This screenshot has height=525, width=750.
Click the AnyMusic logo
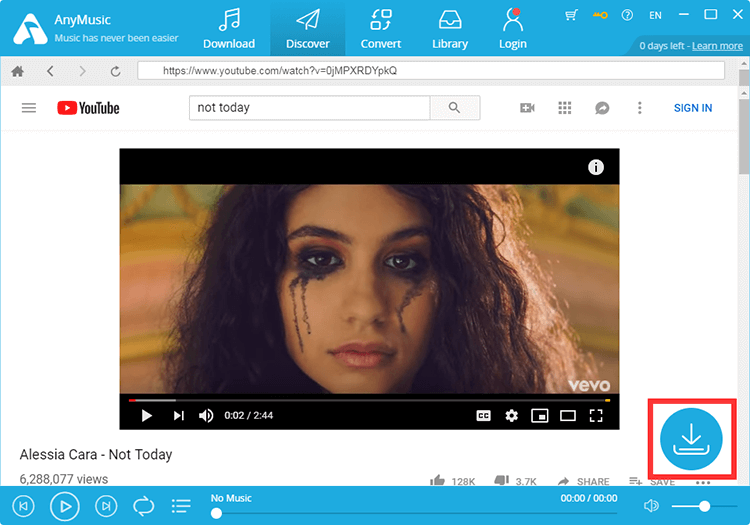tap(30, 29)
